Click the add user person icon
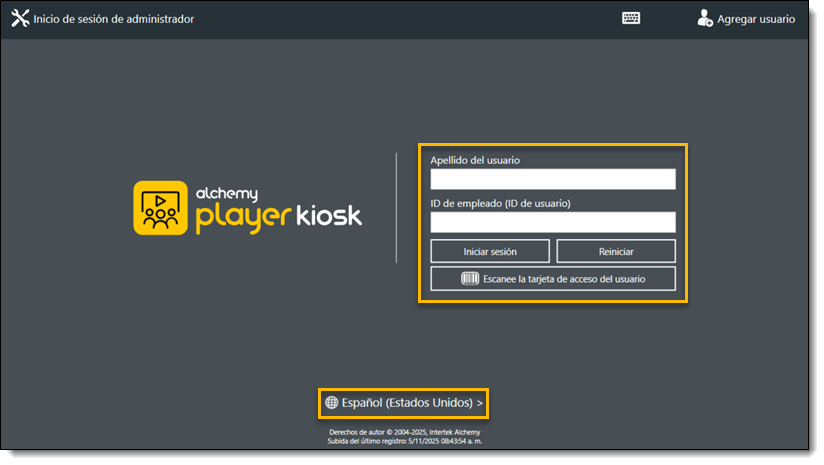 [x=705, y=18]
